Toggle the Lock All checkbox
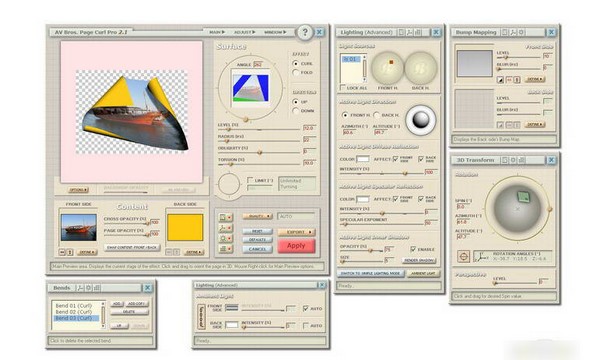 (x=342, y=88)
